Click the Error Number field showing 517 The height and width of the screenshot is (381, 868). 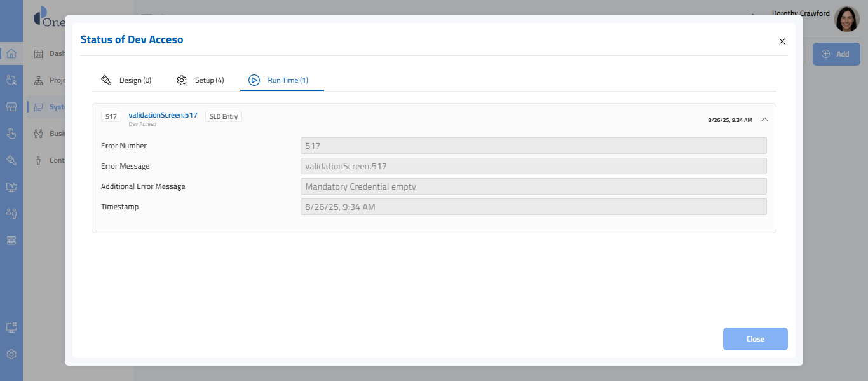[x=533, y=146]
